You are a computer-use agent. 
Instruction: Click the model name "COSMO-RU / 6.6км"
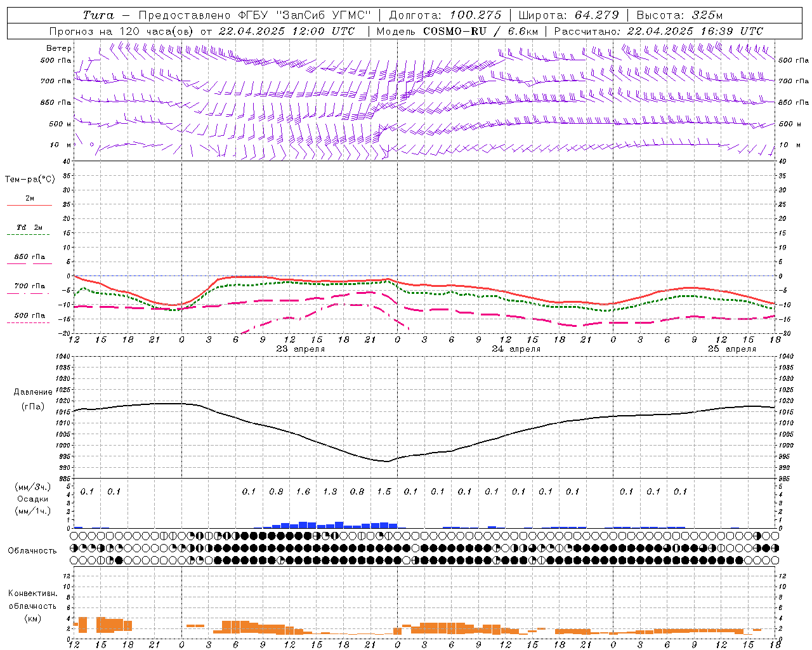pos(480,31)
